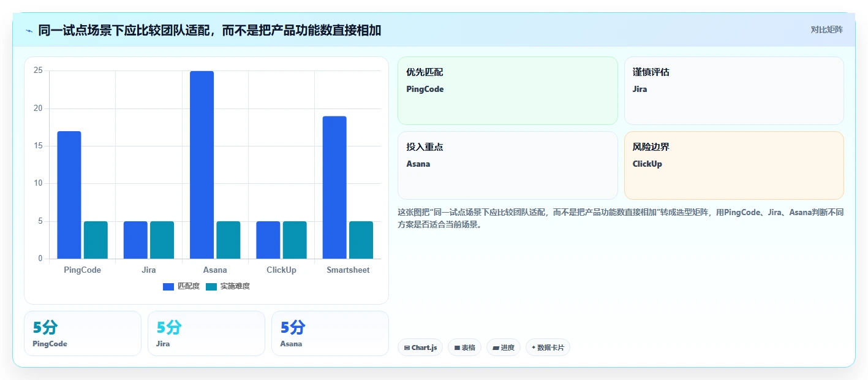Click Jira's teal 实施难度 bar

(x=162, y=240)
